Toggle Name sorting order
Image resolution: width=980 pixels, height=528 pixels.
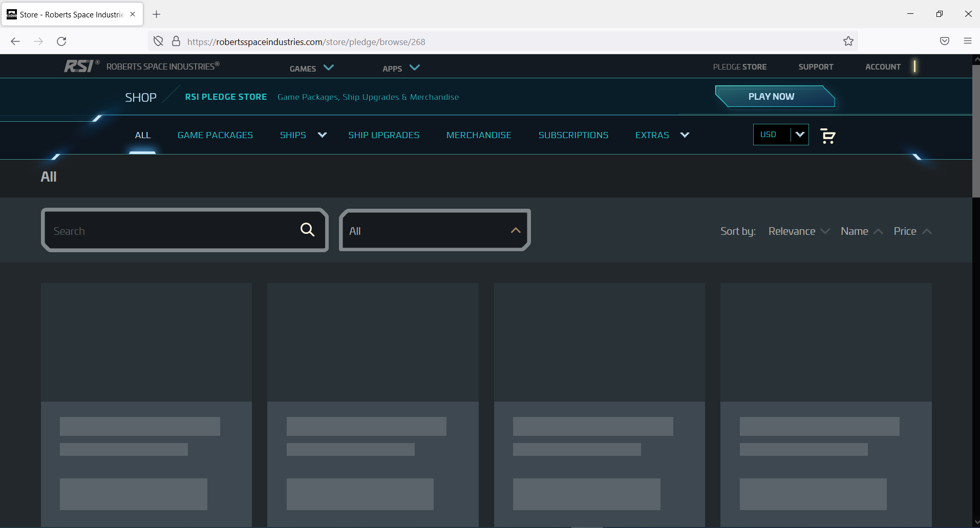[861, 231]
